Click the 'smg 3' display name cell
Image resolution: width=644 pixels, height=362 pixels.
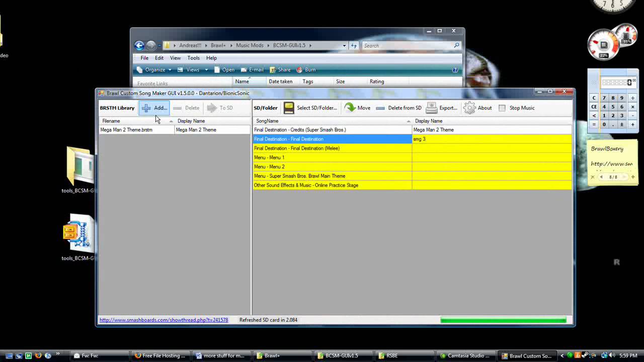(492, 139)
